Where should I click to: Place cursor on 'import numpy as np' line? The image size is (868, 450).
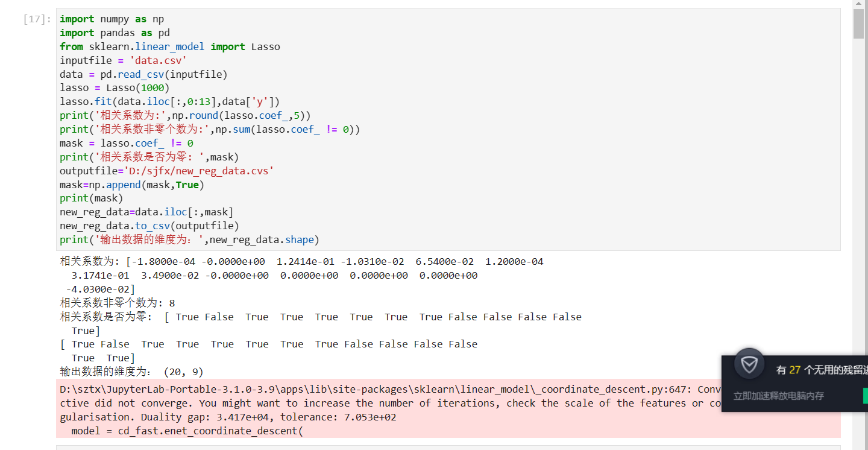pyautogui.click(x=112, y=19)
